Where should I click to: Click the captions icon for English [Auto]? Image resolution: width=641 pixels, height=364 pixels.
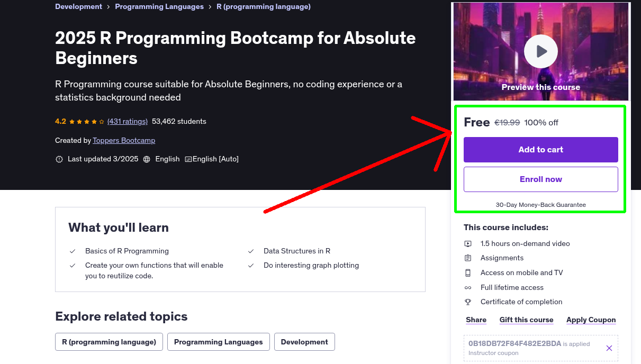[188, 159]
